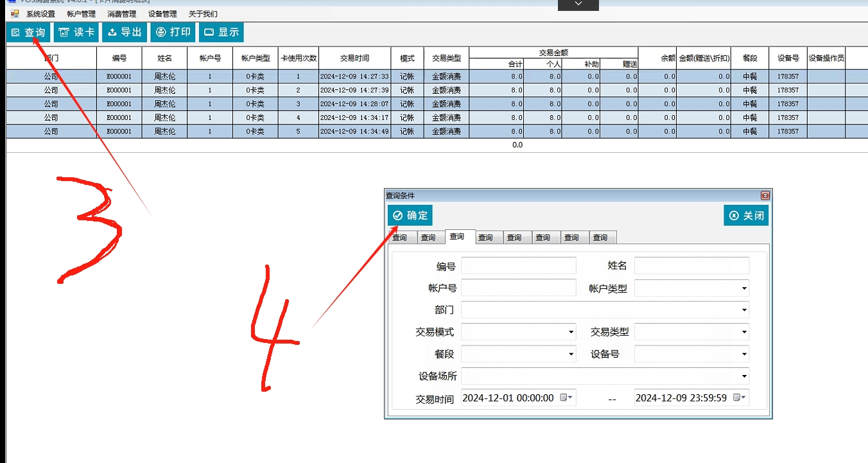Open the 餐段 dropdown list

click(571, 354)
